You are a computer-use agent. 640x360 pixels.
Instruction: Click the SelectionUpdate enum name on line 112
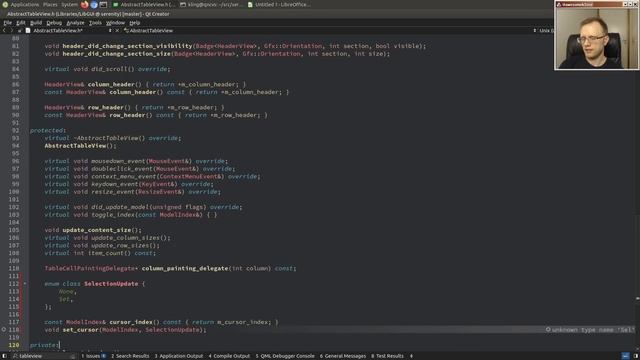[111, 284]
